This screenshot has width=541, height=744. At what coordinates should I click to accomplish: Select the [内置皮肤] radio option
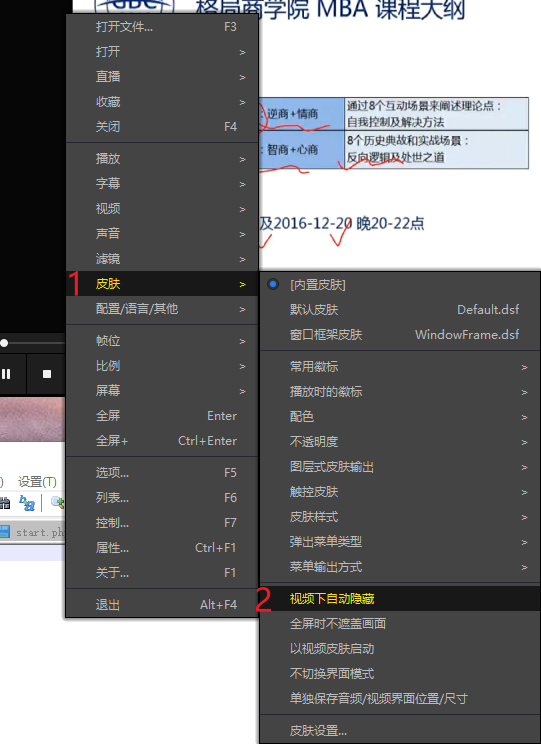(400, 285)
